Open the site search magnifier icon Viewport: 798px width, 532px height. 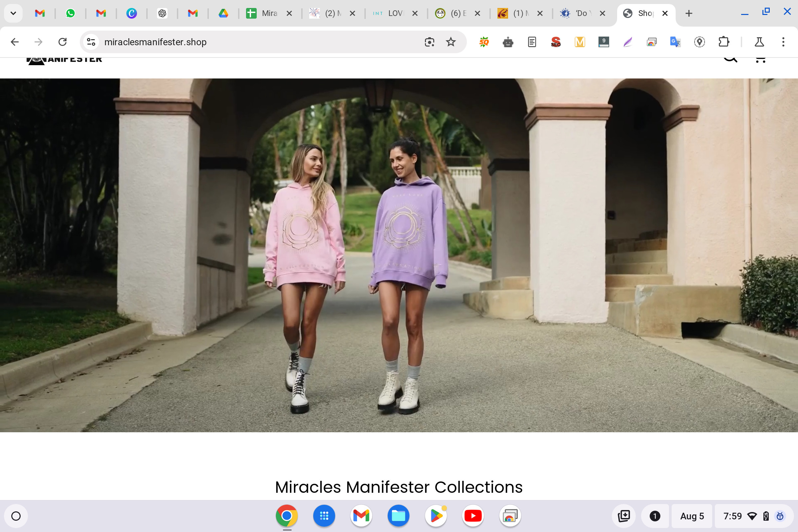(731, 60)
